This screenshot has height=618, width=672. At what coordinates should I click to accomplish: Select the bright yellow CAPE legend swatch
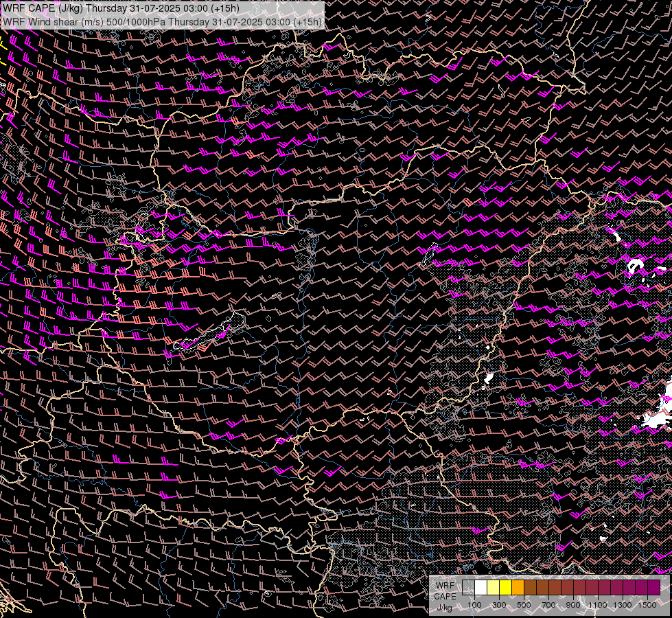tap(505, 587)
